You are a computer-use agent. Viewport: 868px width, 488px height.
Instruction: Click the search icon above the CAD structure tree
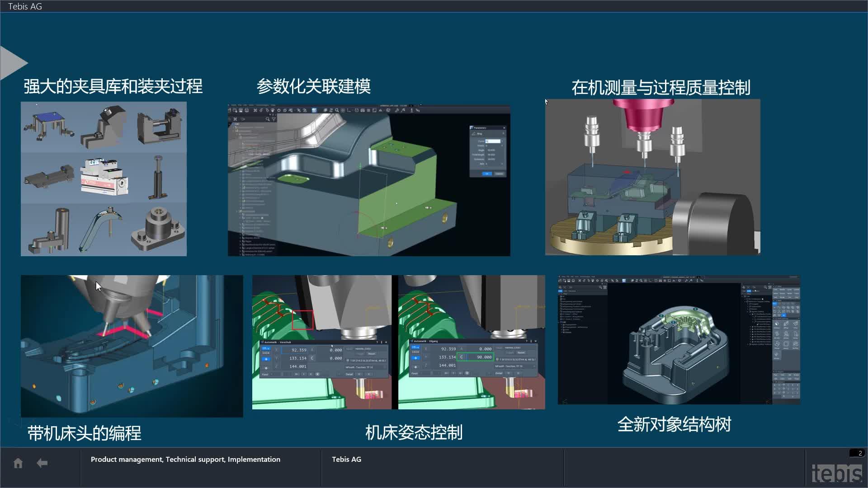[x=600, y=287]
